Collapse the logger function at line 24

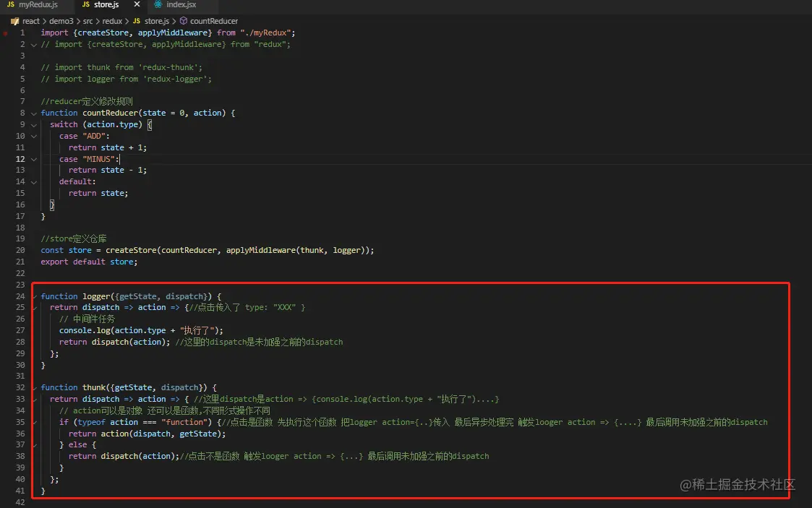pos(35,296)
